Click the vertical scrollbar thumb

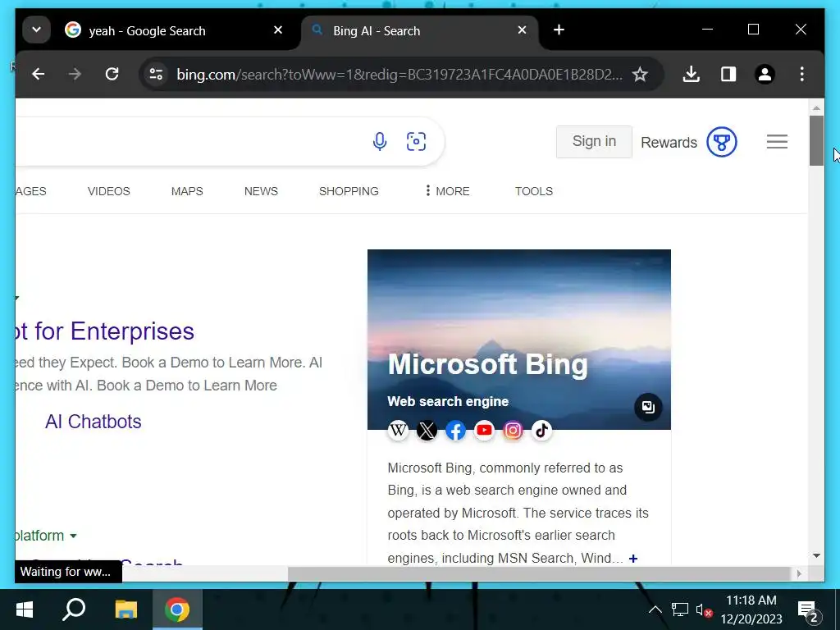click(816, 140)
